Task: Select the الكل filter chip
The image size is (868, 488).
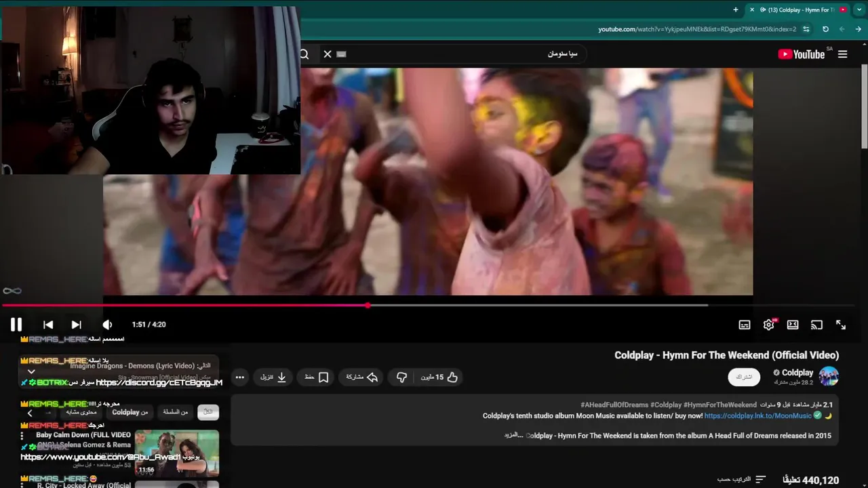Action: [208, 411]
